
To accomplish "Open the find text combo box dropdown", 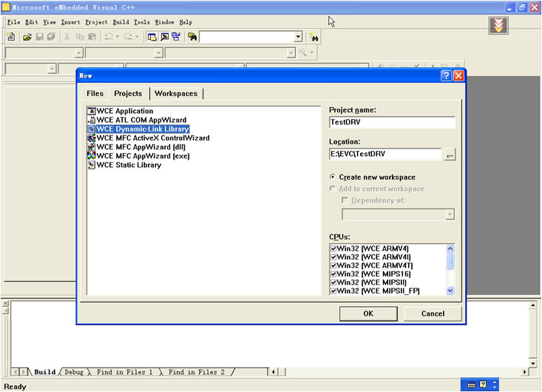I will [x=298, y=36].
